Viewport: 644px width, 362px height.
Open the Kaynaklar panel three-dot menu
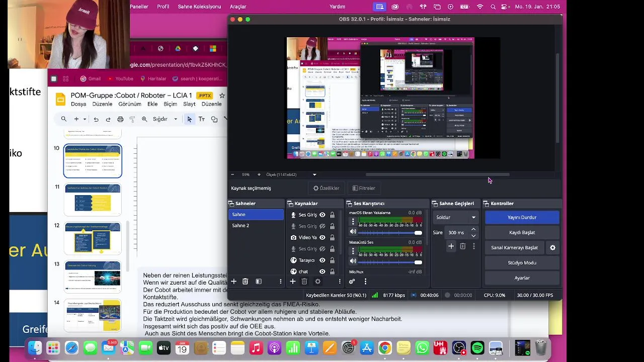click(340, 282)
